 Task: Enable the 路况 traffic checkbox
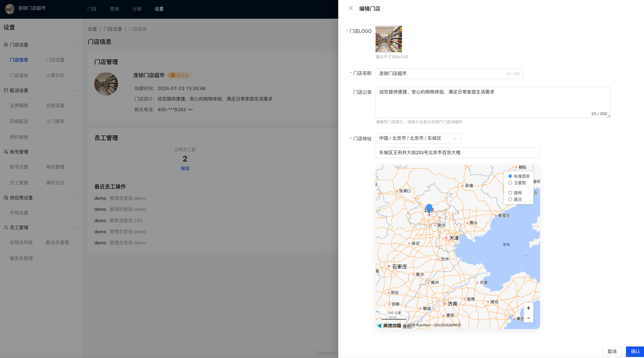[x=510, y=199]
